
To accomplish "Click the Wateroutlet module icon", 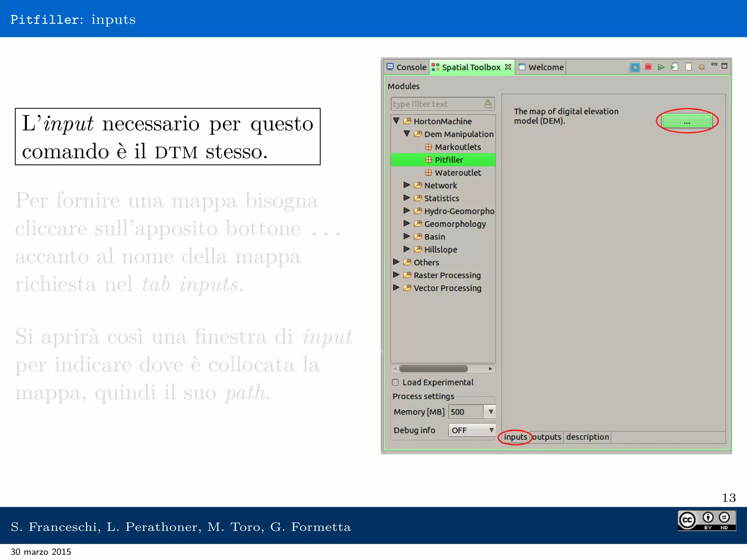I will (x=429, y=172).
